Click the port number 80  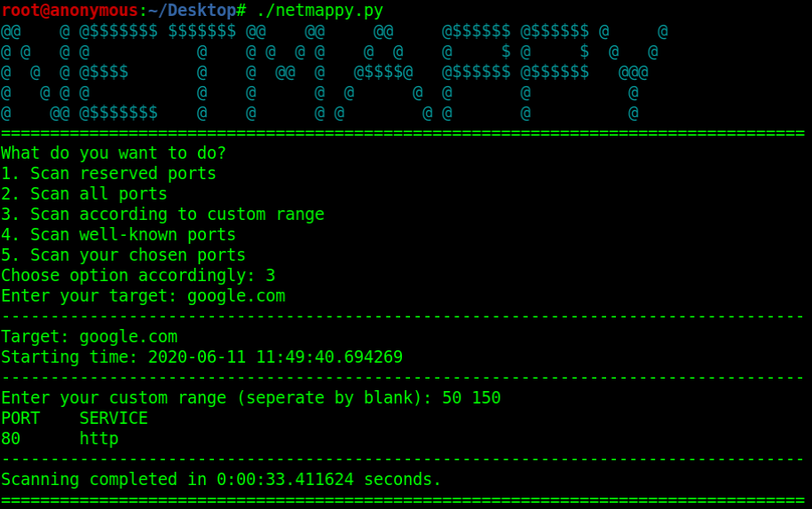click(x=11, y=439)
